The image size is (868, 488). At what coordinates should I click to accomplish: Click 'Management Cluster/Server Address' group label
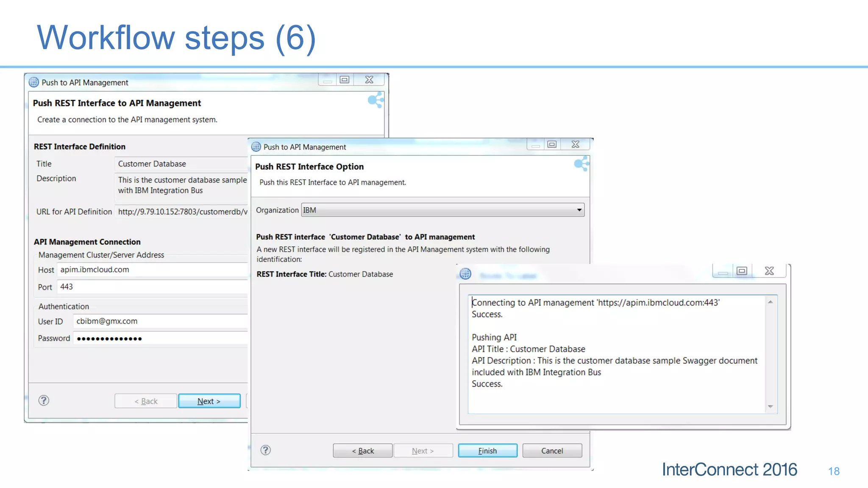click(101, 255)
